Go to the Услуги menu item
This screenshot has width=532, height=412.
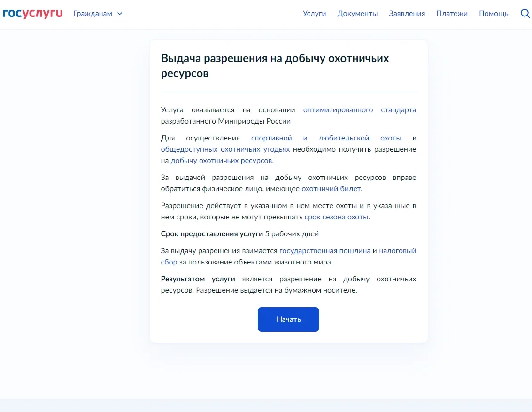[x=314, y=14]
